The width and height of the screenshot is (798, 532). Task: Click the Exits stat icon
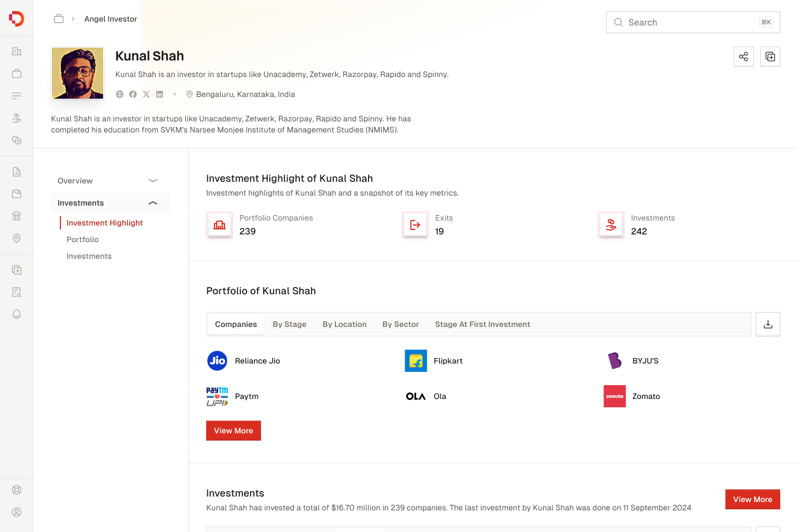click(415, 225)
